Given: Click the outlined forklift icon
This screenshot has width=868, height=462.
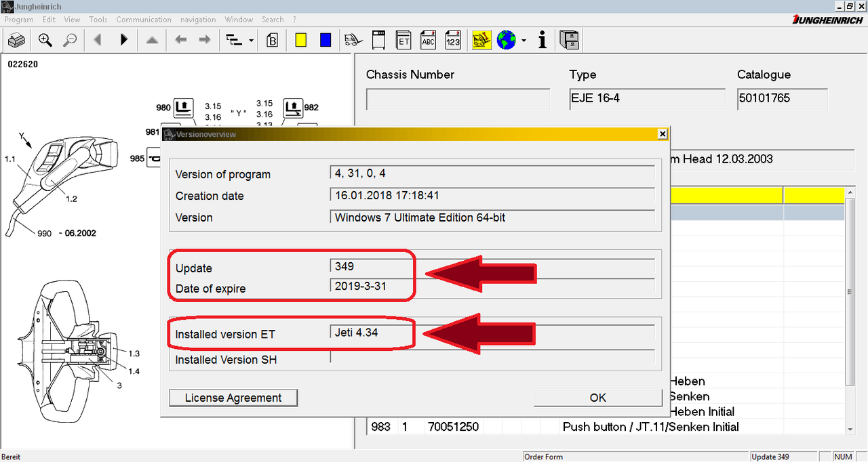Looking at the screenshot, I should [353, 41].
